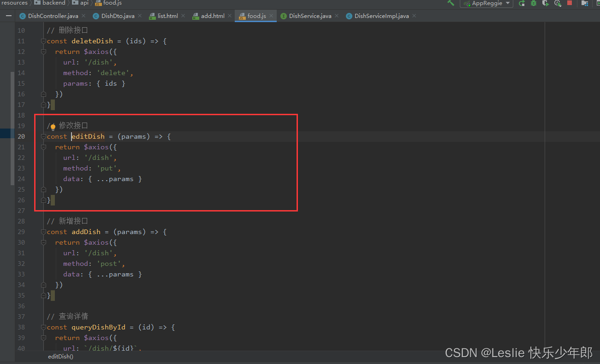
Task: Click the Run with Profiler icon
Action: pos(558,3)
